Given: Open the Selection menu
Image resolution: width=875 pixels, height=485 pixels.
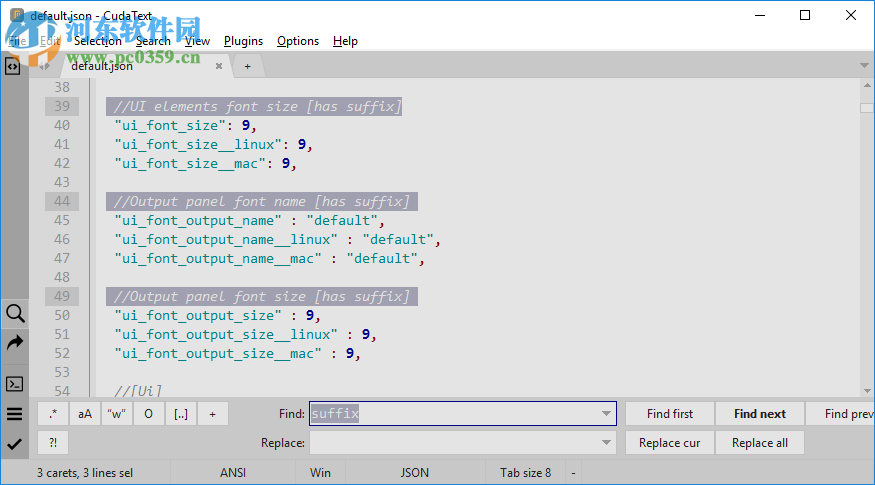Looking at the screenshot, I should pos(98,41).
